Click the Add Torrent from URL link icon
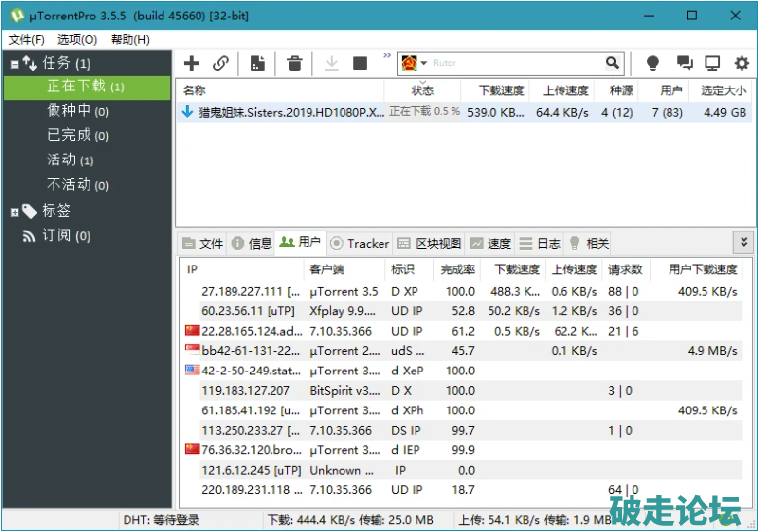Viewport: 760px width, 532px height. coord(221,63)
